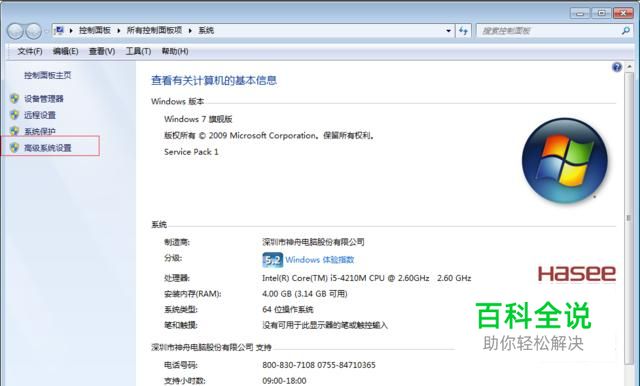
Task: Open the 查看(V) menu
Action: (102, 51)
